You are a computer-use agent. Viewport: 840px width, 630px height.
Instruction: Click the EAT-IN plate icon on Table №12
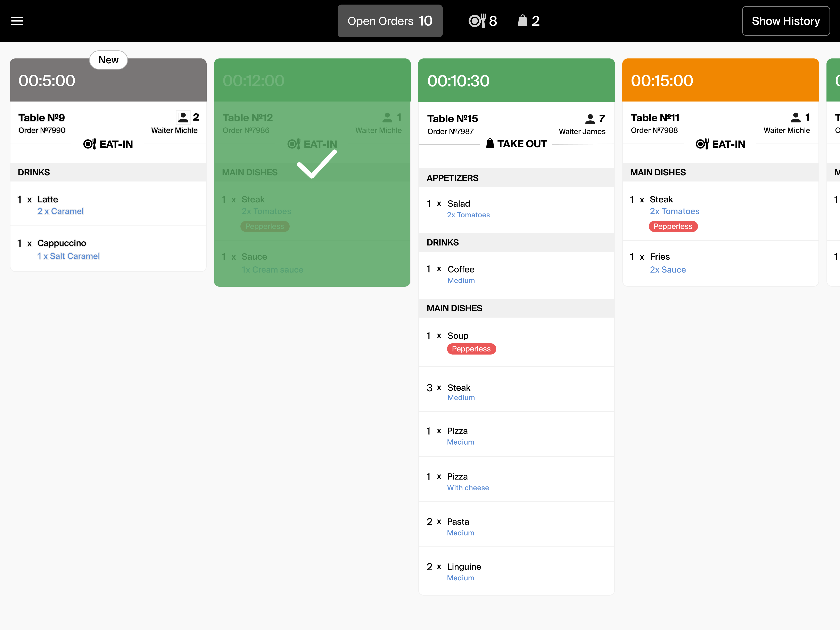click(294, 144)
